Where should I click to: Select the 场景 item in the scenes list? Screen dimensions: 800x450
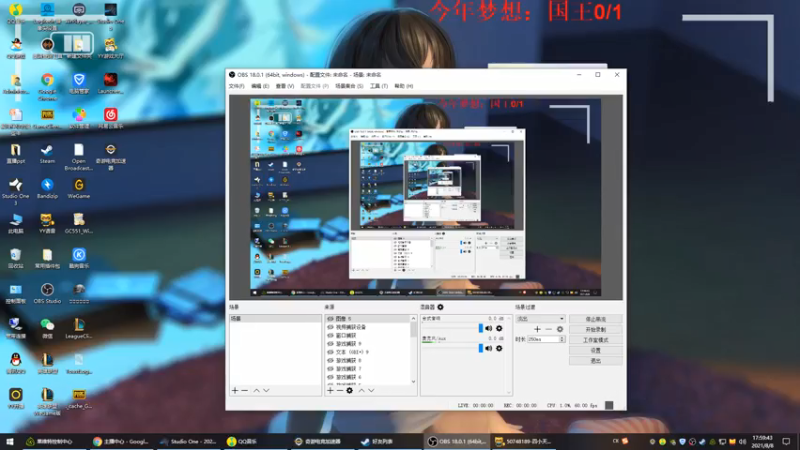[x=275, y=318]
